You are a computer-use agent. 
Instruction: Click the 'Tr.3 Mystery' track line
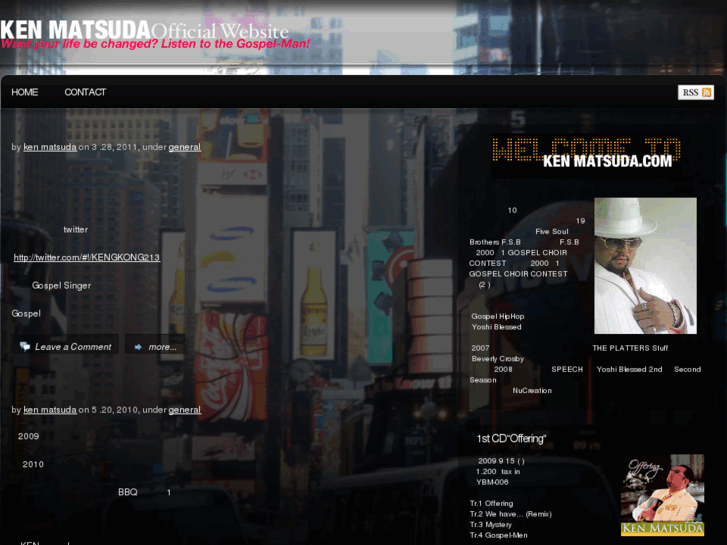491,525
